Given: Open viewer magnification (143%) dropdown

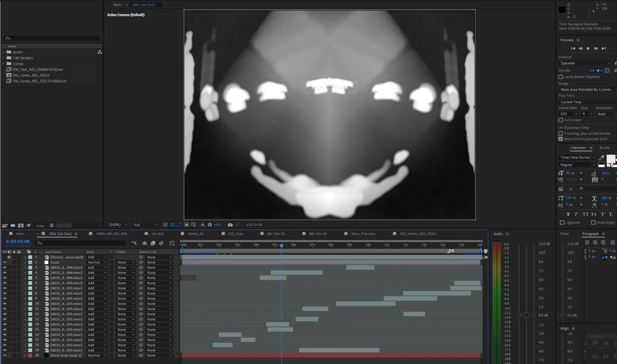Looking at the screenshot, I should [118, 225].
